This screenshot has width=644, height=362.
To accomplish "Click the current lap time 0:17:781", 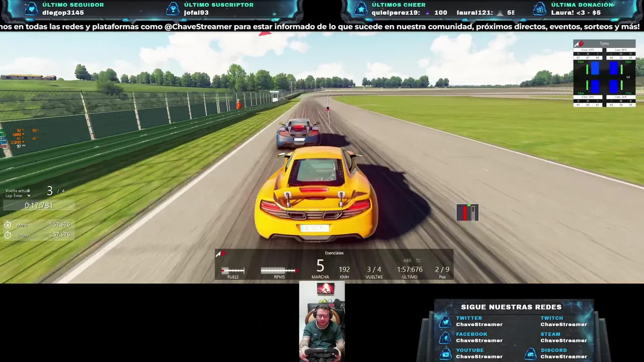I will (x=39, y=206).
